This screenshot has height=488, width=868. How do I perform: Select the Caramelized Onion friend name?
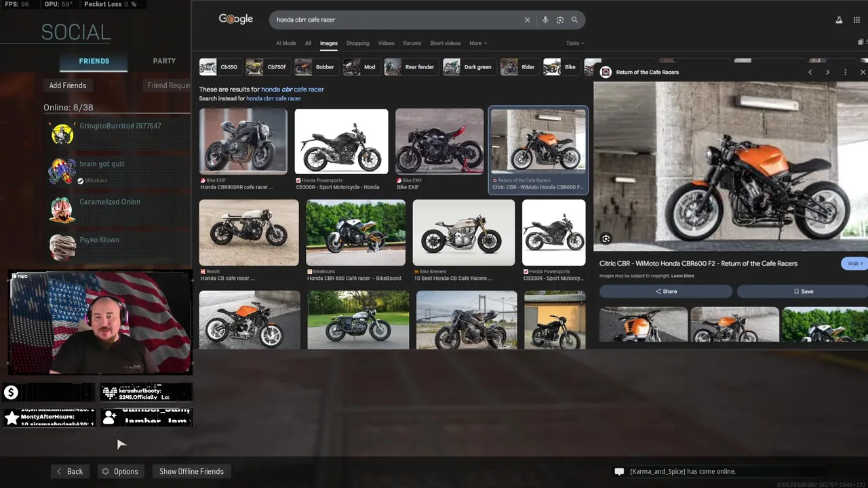[x=110, y=202]
